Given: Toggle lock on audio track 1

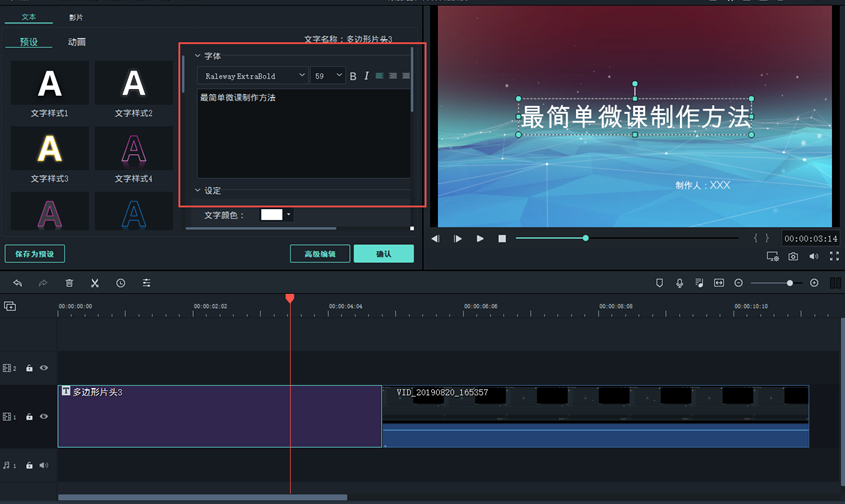Looking at the screenshot, I should (x=29, y=465).
